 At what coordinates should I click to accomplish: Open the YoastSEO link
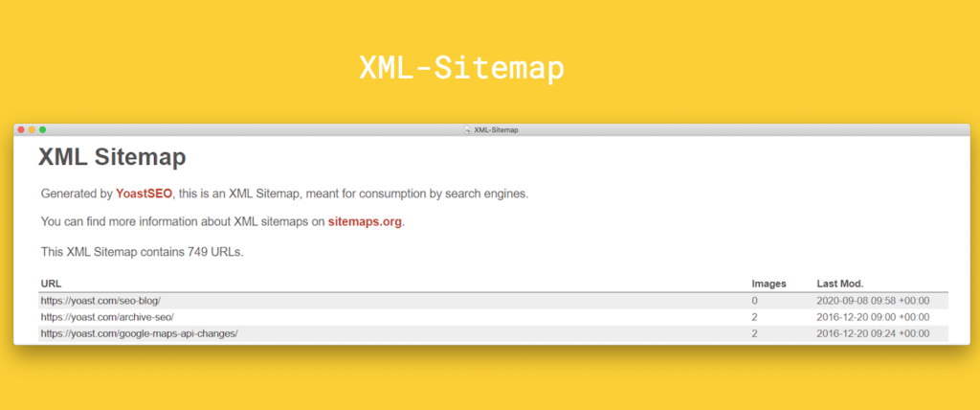(x=144, y=194)
